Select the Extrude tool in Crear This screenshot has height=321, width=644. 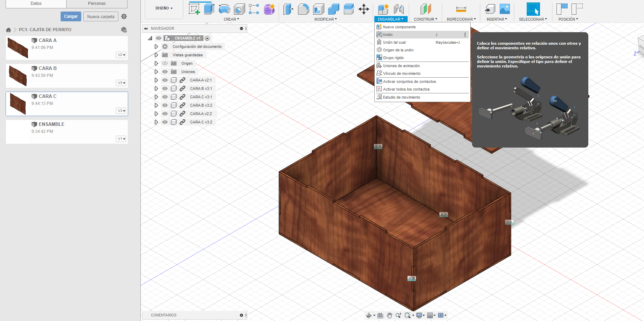tap(209, 9)
